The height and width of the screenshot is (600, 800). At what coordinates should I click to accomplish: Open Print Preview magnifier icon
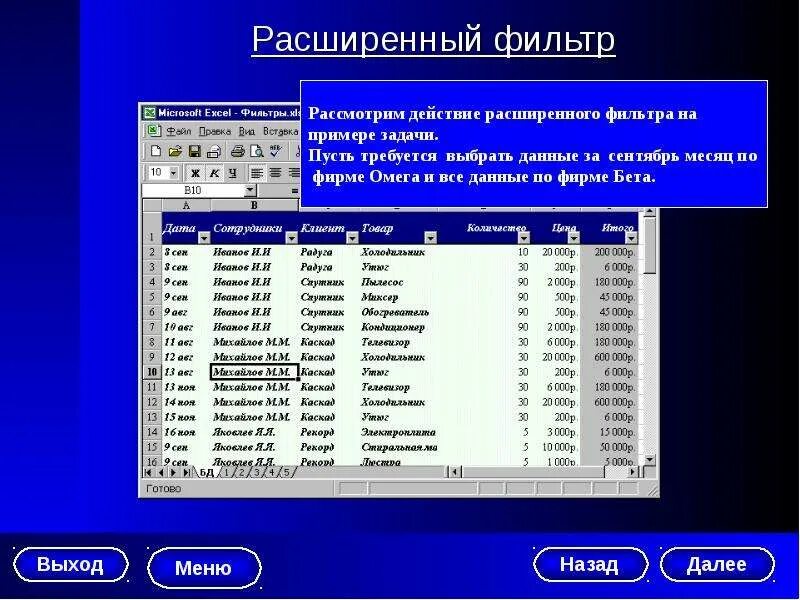257,151
